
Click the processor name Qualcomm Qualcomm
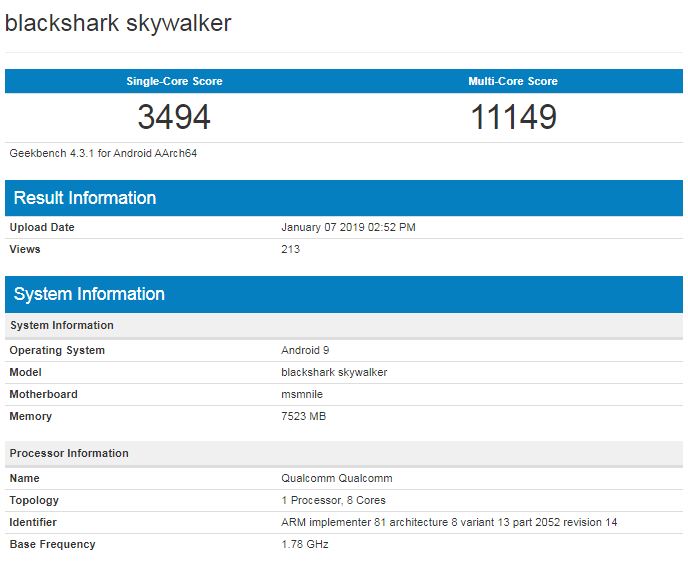[336, 478]
